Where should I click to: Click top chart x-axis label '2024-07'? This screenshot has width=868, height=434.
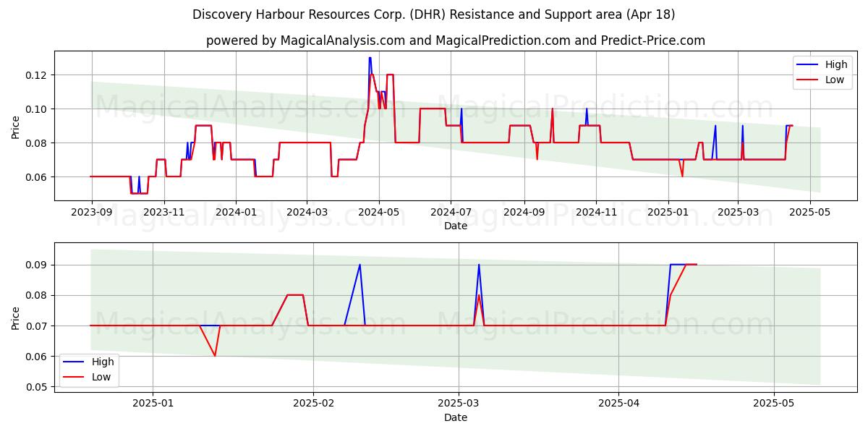click(451, 213)
